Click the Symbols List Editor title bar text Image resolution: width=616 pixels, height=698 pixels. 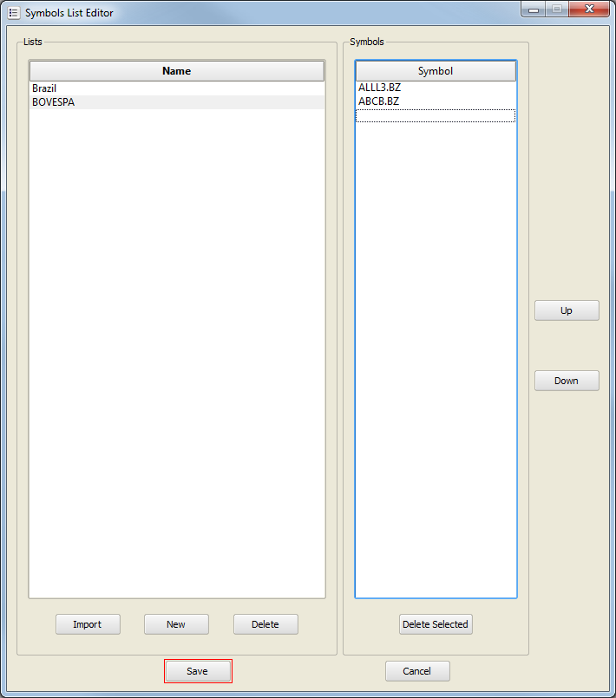click(69, 13)
